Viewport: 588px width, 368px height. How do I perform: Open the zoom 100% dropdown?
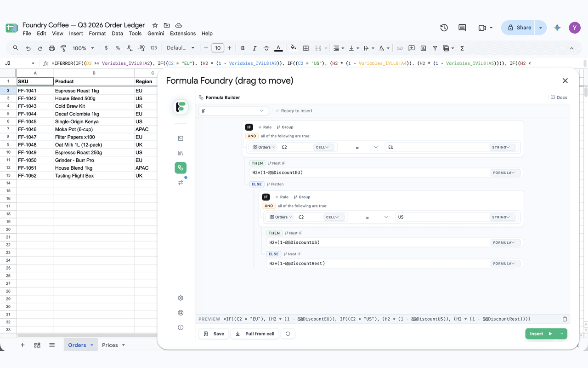83,48
